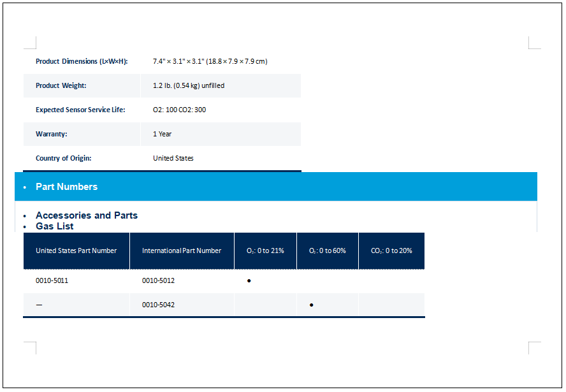Click part number 0010-5042

click(159, 305)
